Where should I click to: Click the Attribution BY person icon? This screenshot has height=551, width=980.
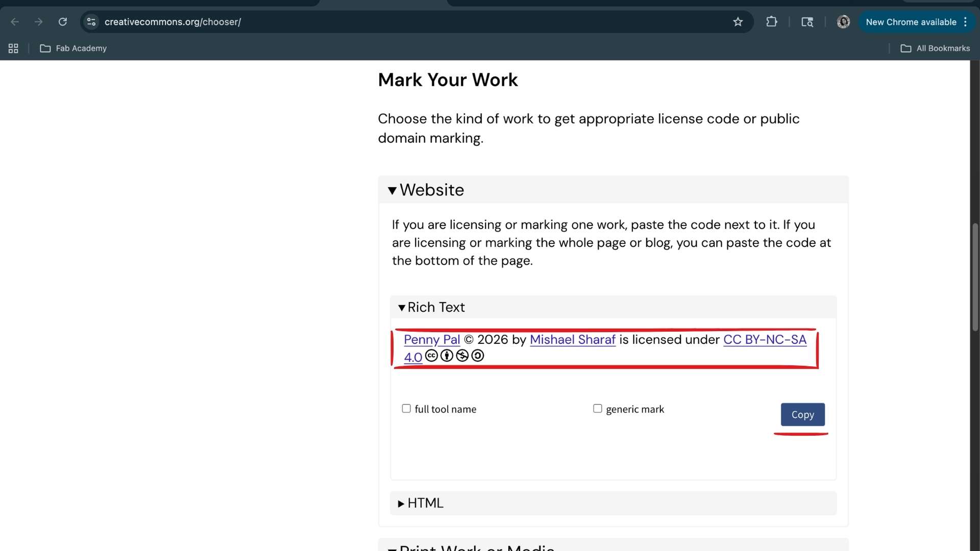point(447,356)
